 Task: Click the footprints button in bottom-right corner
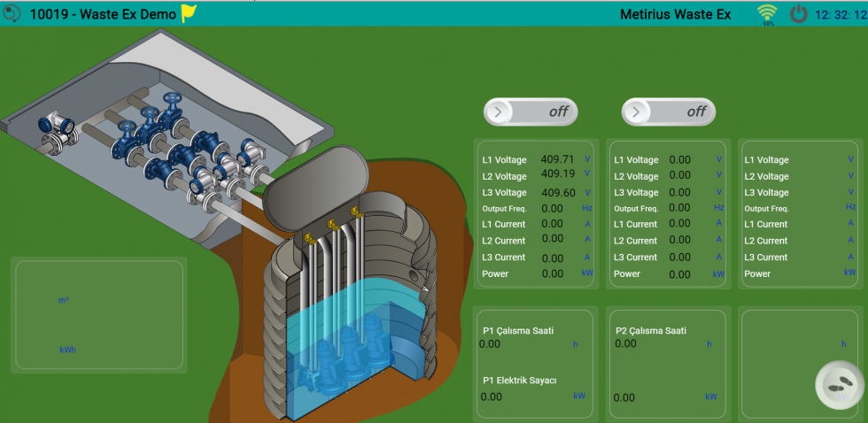point(838,386)
